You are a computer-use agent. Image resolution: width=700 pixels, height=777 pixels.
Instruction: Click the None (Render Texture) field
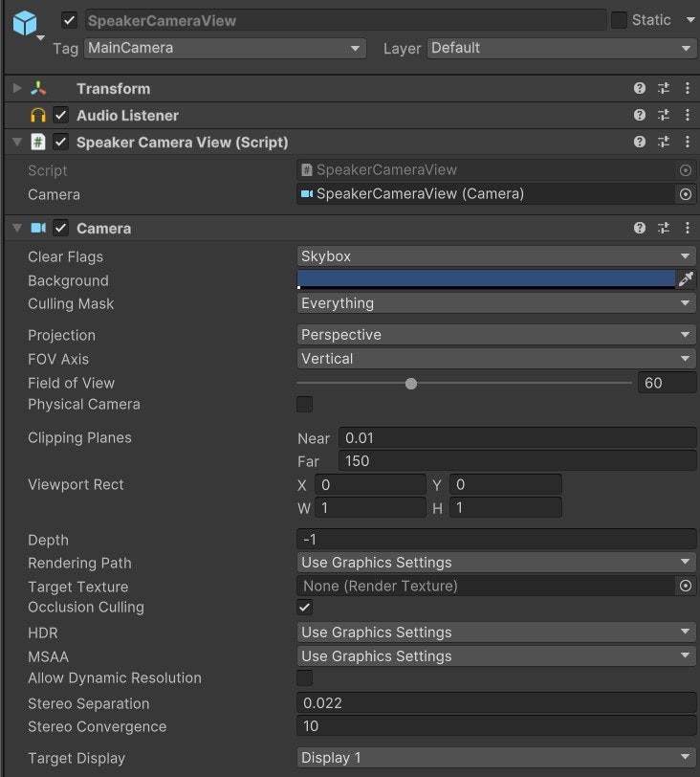point(486,587)
